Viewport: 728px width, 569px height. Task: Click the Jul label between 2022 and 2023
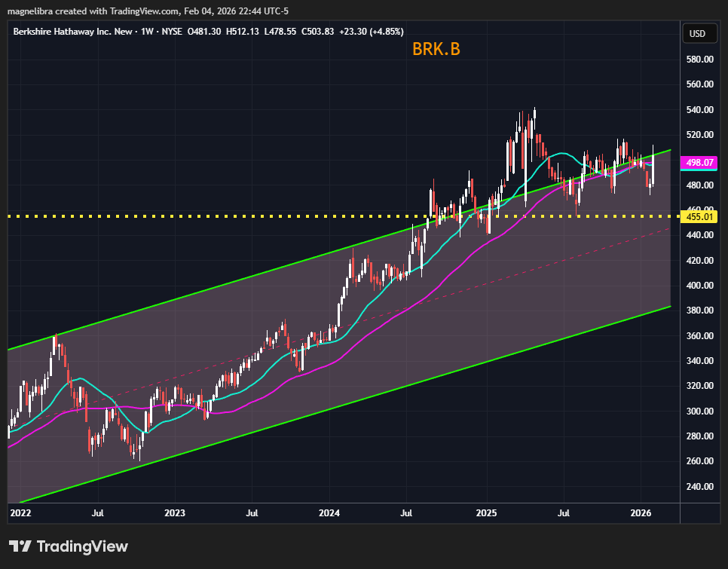97,513
